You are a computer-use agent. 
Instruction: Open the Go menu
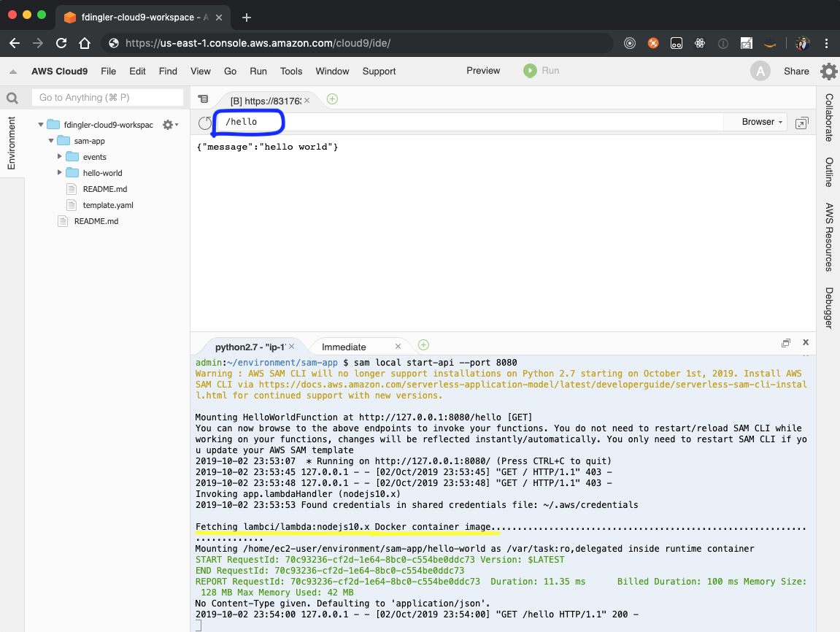[x=231, y=72]
